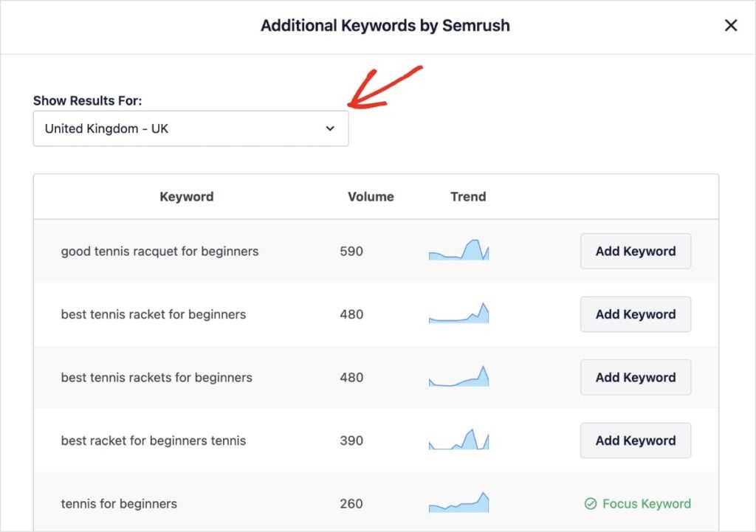Add Keyword for best racket for beginners tennis
Viewport: 756px width, 532px height.
(635, 440)
